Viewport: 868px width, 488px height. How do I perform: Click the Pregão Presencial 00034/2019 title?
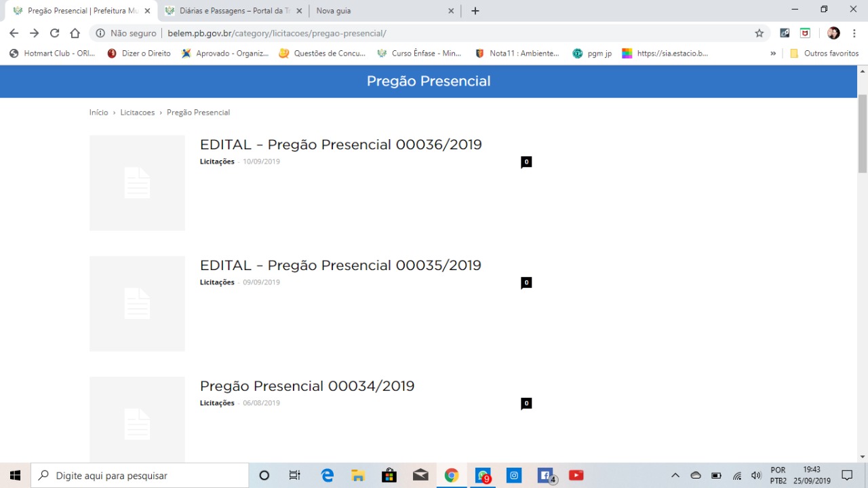tap(307, 386)
